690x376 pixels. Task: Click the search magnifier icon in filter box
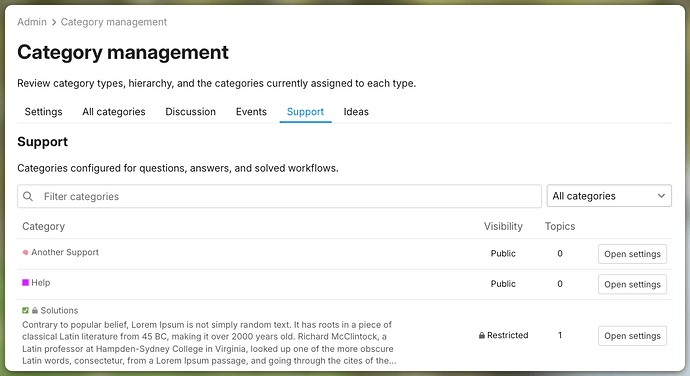[28, 196]
